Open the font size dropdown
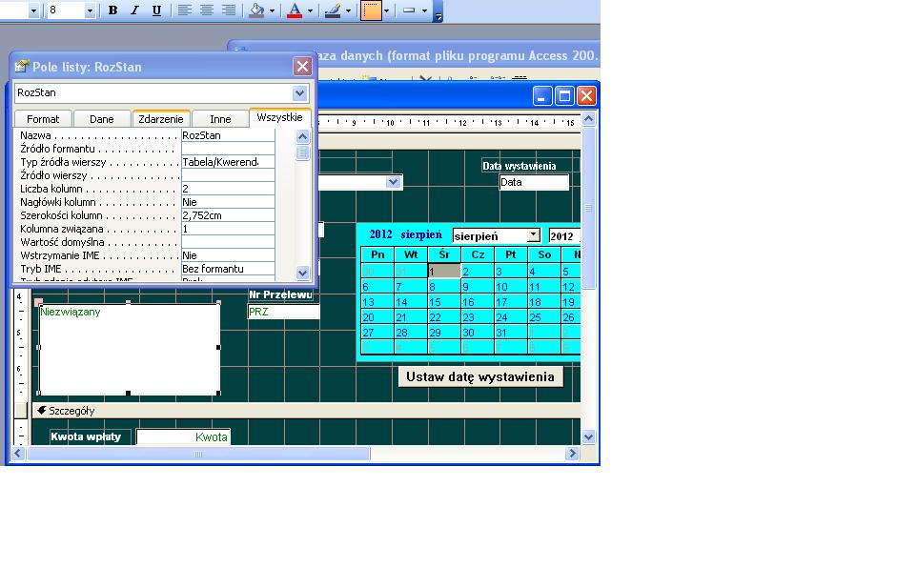 tap(91, 11)
